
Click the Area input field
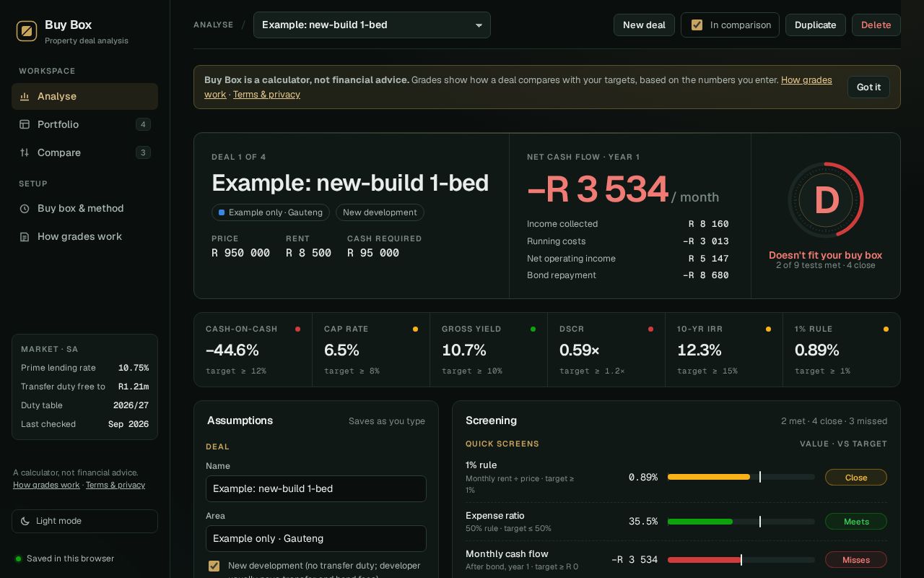click(x=316, y=538)
